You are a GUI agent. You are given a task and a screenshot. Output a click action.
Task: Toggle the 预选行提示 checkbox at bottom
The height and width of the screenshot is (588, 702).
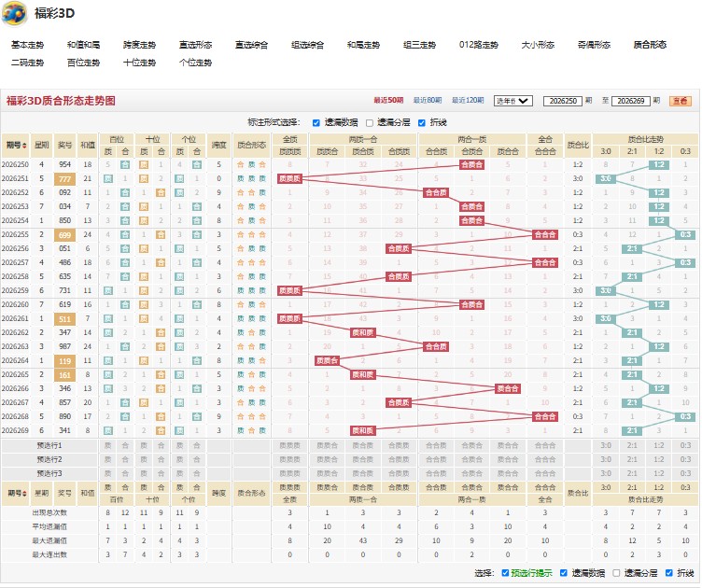[x=505, y=573]
